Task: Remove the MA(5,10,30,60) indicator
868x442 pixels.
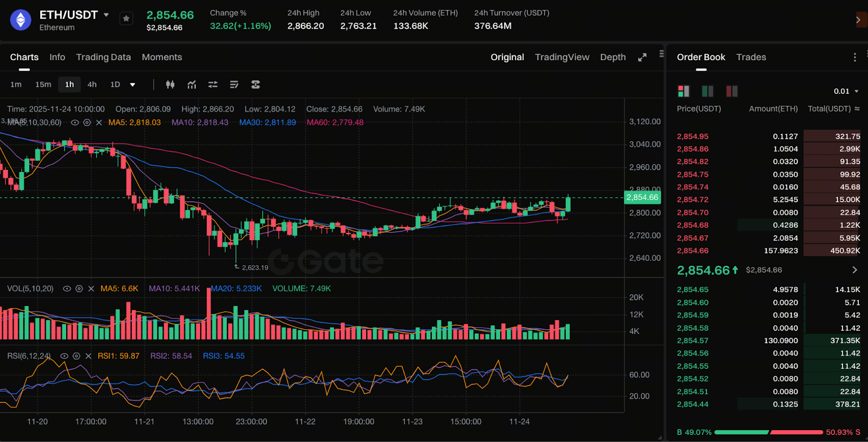Action: pos(99,123)
